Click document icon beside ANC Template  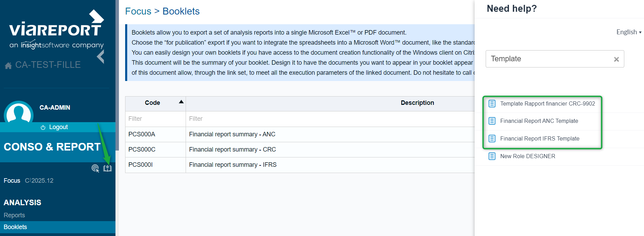pos(492,121)
